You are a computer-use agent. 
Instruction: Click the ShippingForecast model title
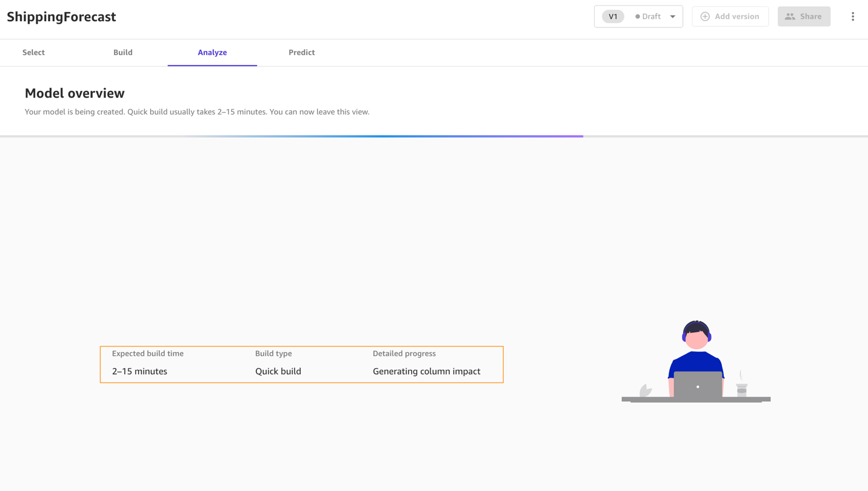click(61, 17)
